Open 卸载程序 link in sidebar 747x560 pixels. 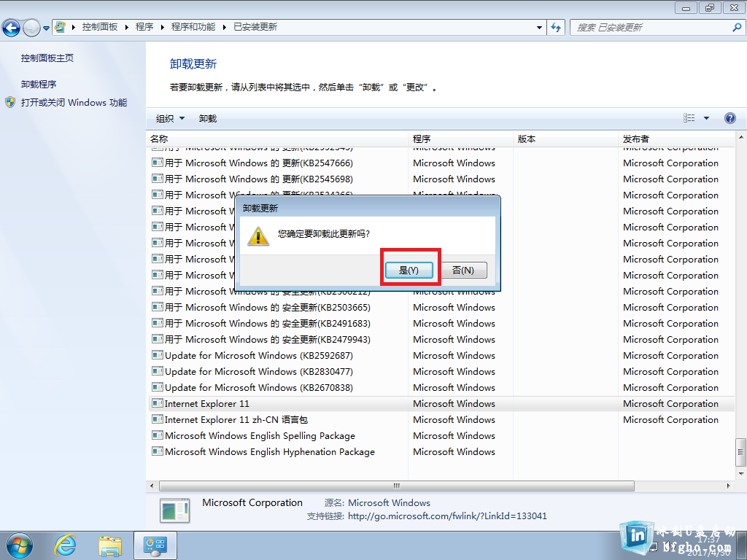click(39, 85)
